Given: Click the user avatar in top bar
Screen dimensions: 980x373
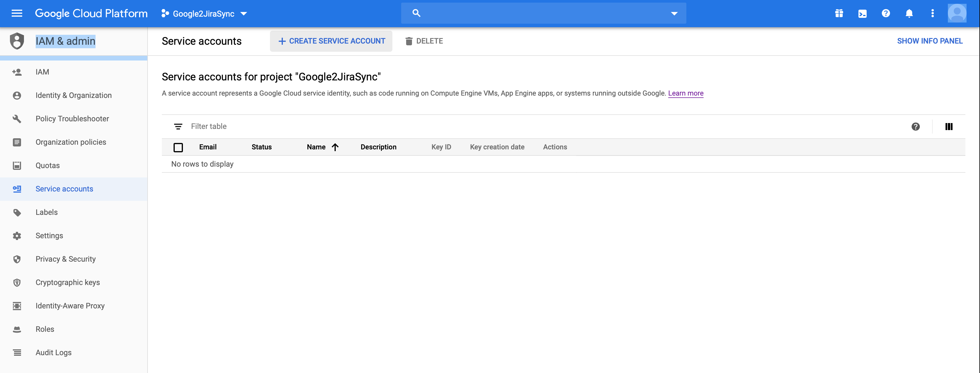Looking at the screenshot, I should [956, 14].
